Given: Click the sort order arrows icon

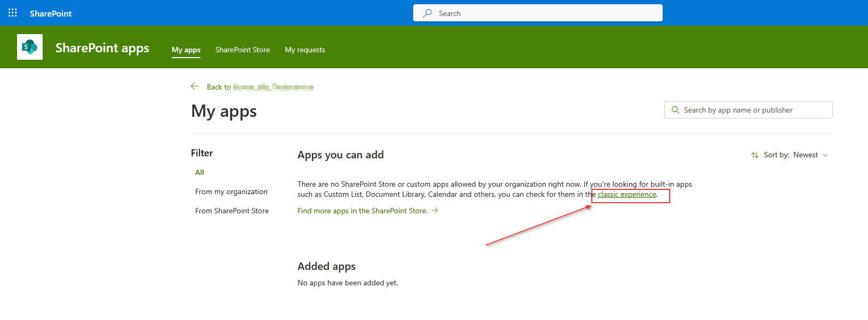Looking at the screenshot, I should pyautogui.click(x=755, y=155).
